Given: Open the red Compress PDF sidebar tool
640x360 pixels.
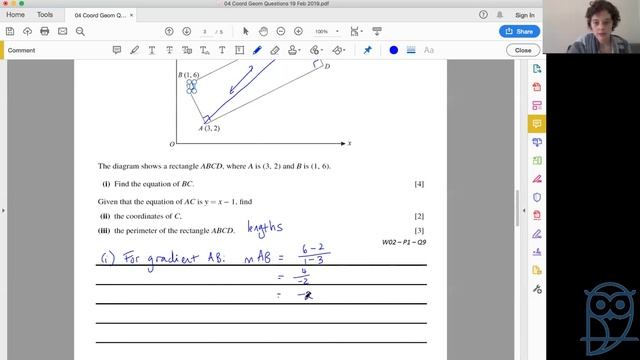Looking at the screenshot, I should coord(537,215).
